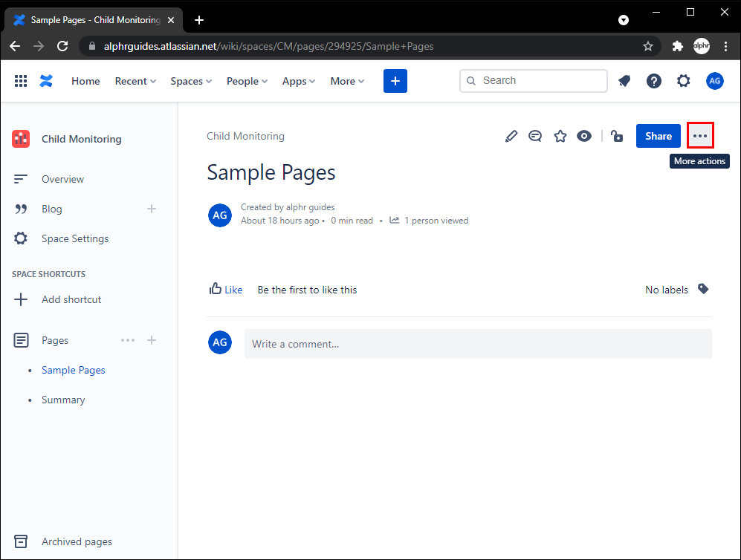
Task: Click the edit page pencil icon
Action: tap(511, 136)
